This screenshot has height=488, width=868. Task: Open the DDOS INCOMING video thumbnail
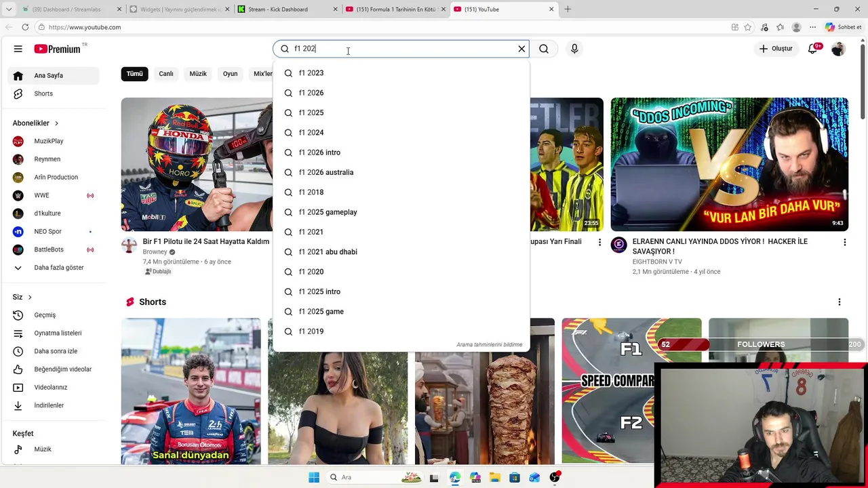[729, 164]
